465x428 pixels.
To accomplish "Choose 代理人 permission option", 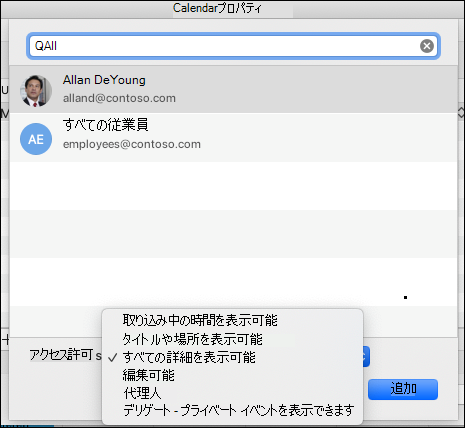I will point(142,393).
